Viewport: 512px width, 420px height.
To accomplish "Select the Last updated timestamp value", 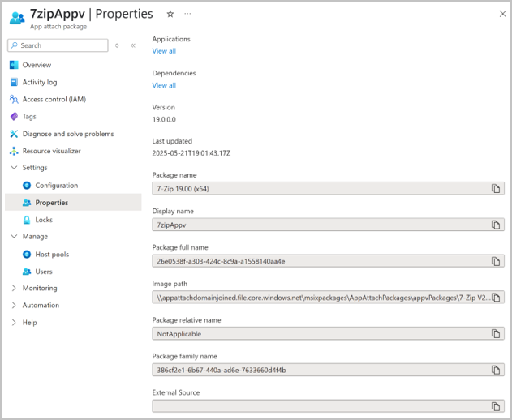I will click(191, 153).
